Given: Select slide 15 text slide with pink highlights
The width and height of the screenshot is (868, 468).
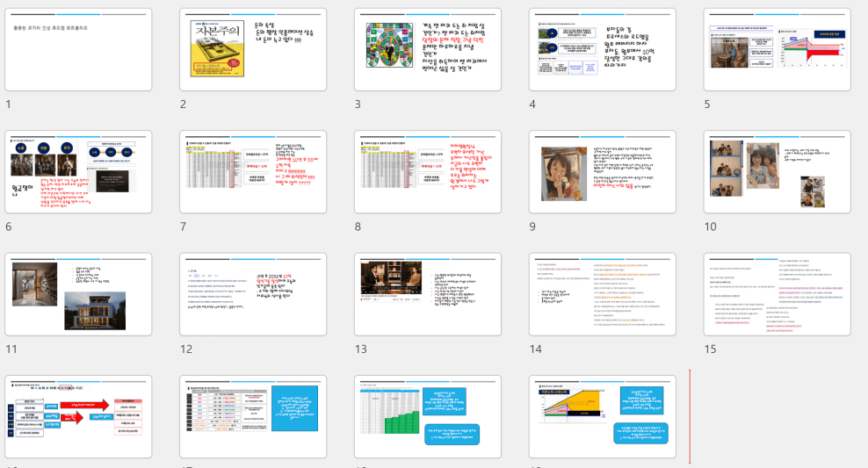Looking at the screenshot, I should 778,295.
